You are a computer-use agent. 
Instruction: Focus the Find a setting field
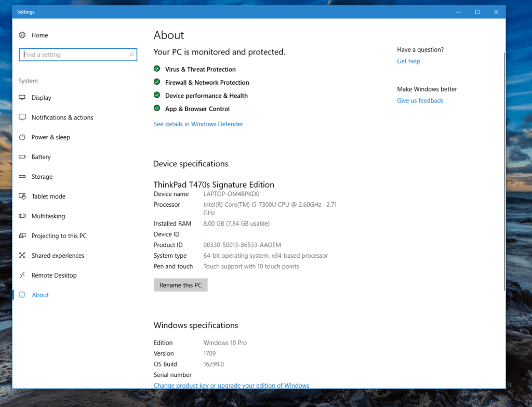coord(78,55)
